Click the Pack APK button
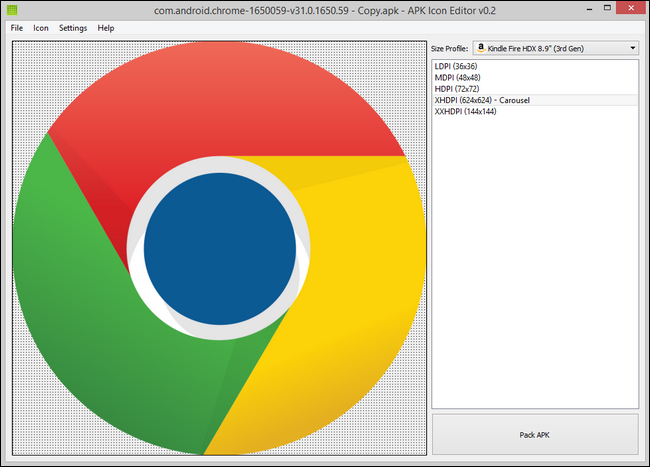The height and width of the screenshot is (467, 650). 535,435
